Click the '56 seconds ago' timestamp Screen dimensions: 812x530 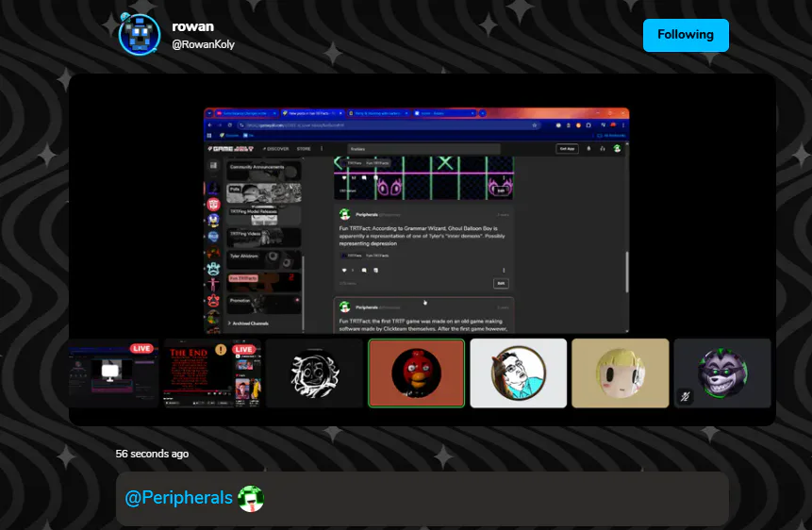coord(152,454)
